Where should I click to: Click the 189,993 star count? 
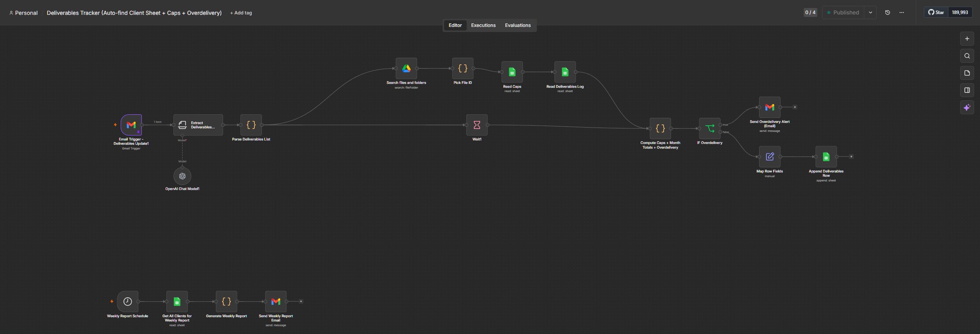coord(960,12)
